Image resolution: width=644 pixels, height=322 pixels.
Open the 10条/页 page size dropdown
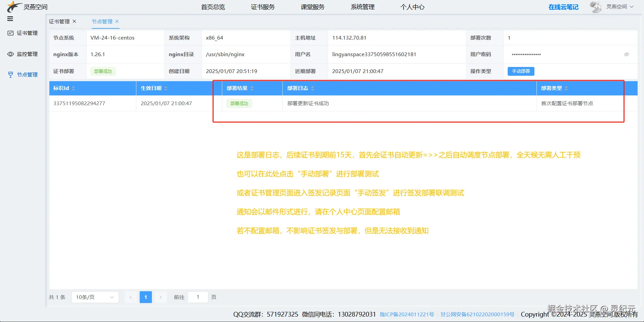click(95, 297)
